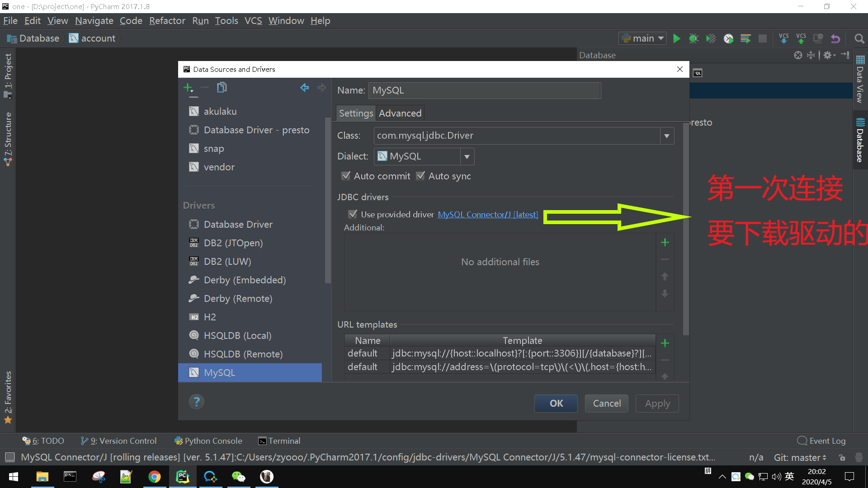This screenshot has height=488, width=868.
Task: Switch to the Advanced tab
Action: (x=400, y=113)
